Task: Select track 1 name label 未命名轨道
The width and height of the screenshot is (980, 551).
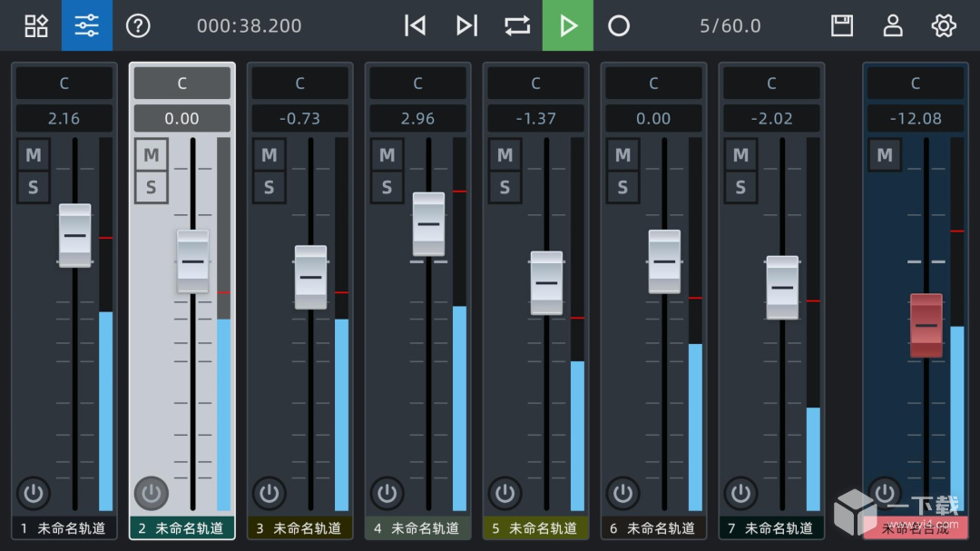Action: 72,528
